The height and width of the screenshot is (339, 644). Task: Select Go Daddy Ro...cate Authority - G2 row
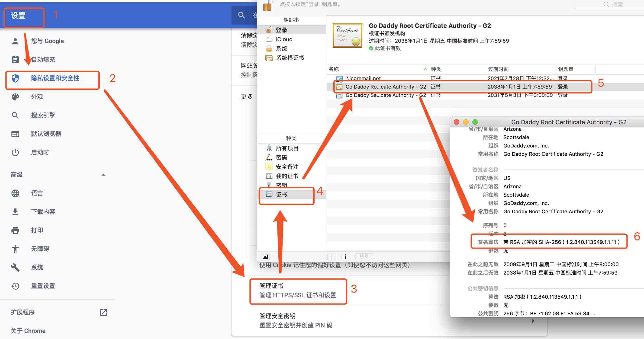(485, 87)
